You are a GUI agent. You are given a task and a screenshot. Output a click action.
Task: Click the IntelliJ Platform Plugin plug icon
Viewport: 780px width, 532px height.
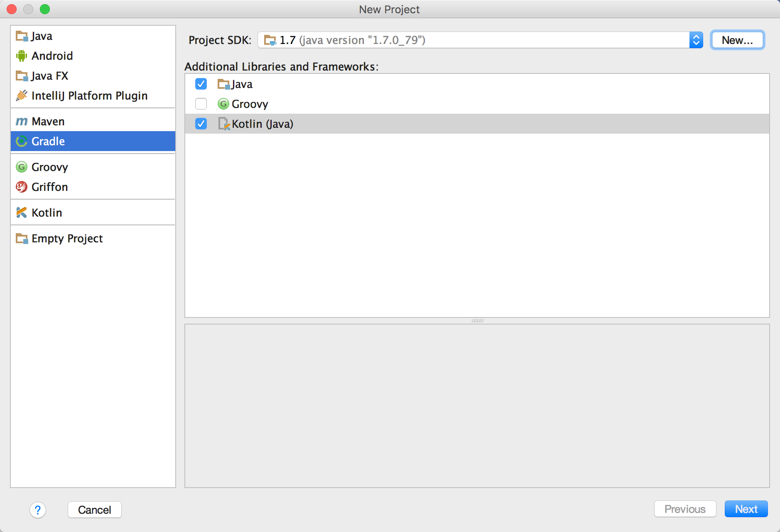click(22, 96)
